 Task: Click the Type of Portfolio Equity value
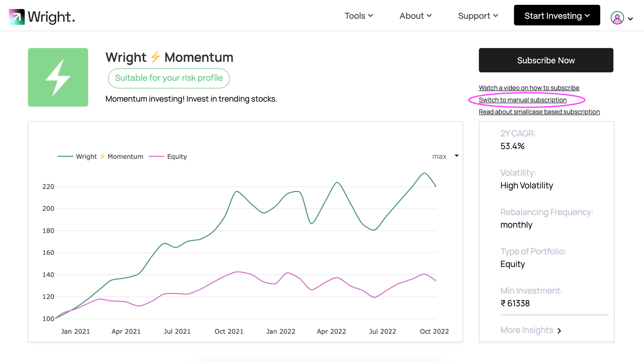coord(513,264)
